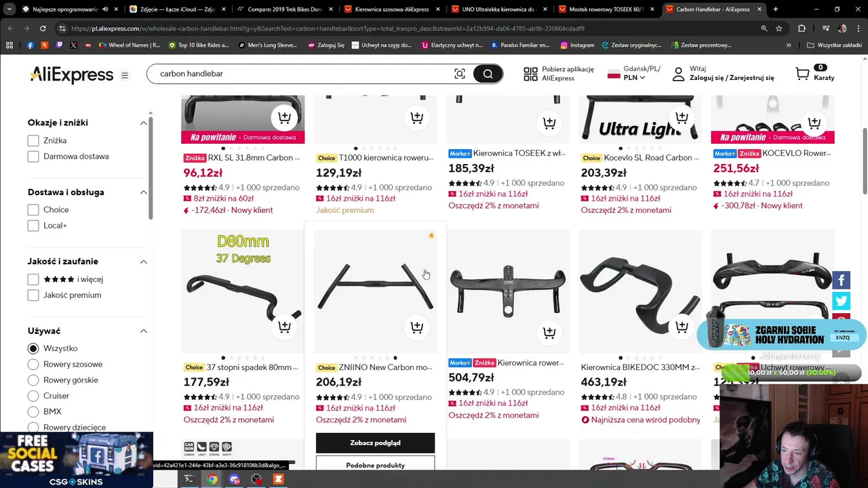
Task: Reload the page in browser toolbar
Action: click(43, 28)
